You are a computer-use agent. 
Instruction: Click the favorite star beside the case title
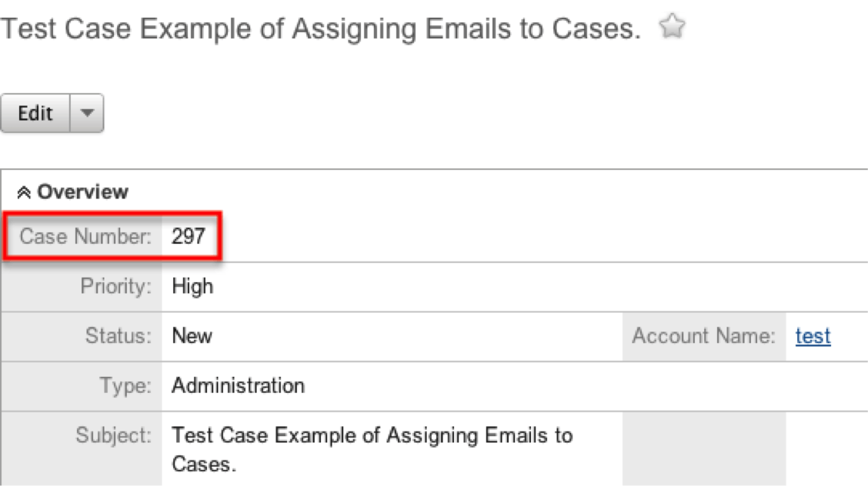pyautogui.click(x=673, y=24)
